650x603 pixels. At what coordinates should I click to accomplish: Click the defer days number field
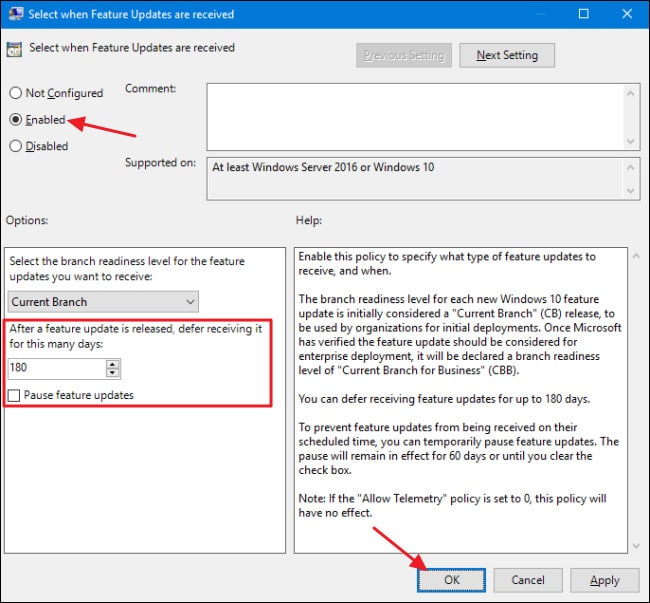57,368
